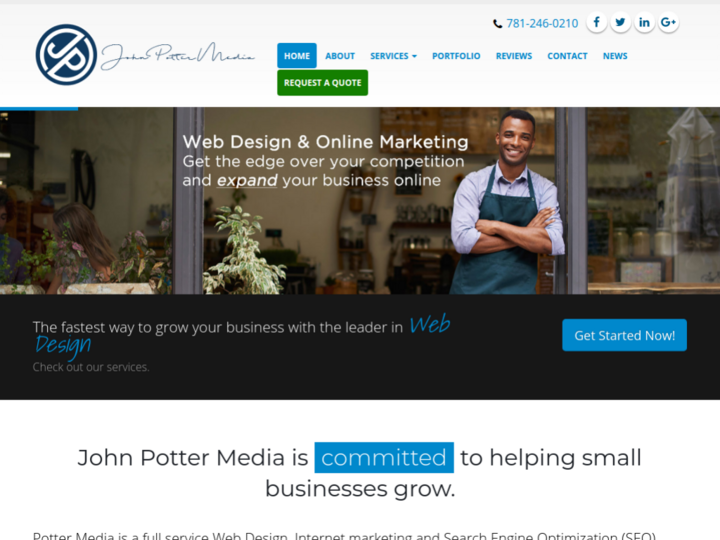The height and width of the screenshot is (540, 720).
Task: Click the phone handset icon
Action: point(497,24)
